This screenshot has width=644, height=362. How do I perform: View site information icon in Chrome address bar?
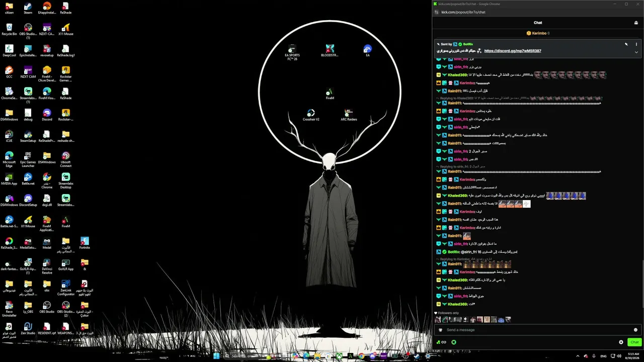(x=436, y=12)
